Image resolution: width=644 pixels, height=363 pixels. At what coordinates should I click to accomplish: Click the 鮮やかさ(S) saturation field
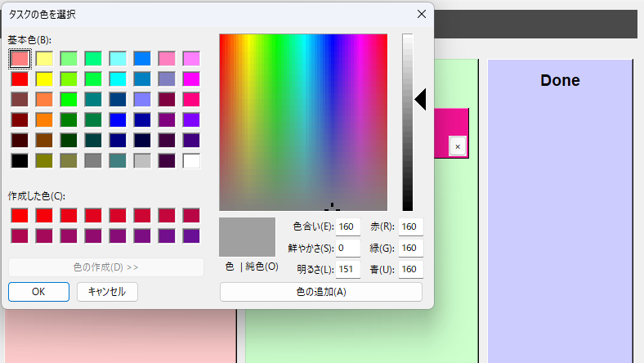(347, 248)
